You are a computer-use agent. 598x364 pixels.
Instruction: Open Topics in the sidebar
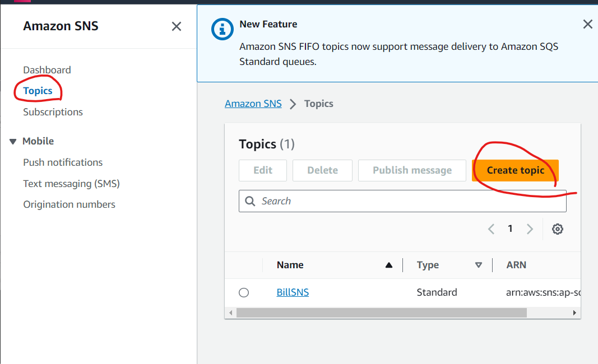[38, 91]
